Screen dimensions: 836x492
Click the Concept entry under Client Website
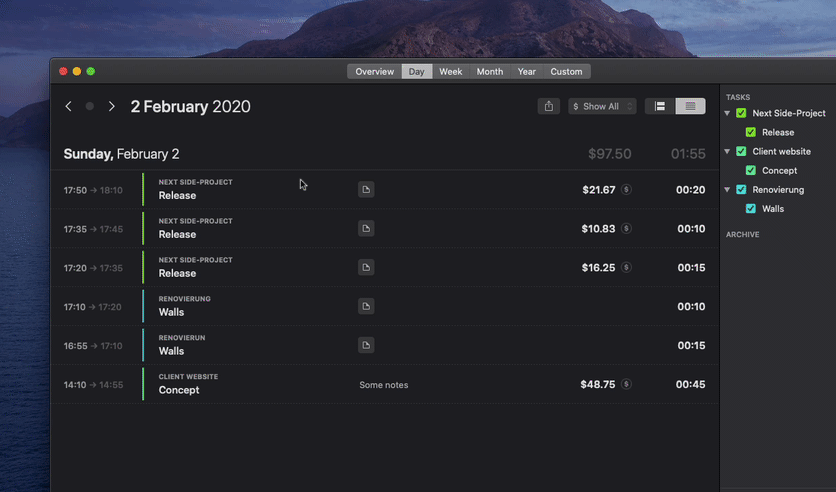(179, 390)
